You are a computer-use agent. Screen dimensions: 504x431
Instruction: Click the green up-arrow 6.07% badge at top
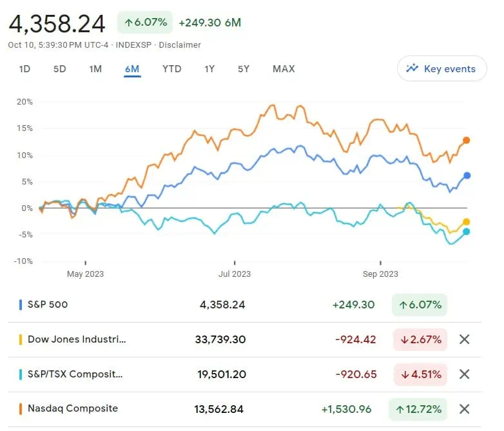(145, 23)
